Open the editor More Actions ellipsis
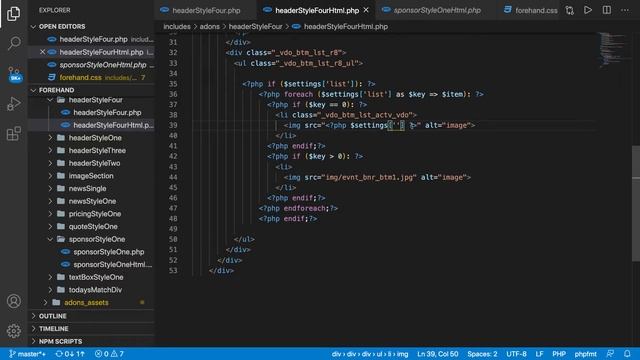 pyautogui.click(x=625, y=10)
